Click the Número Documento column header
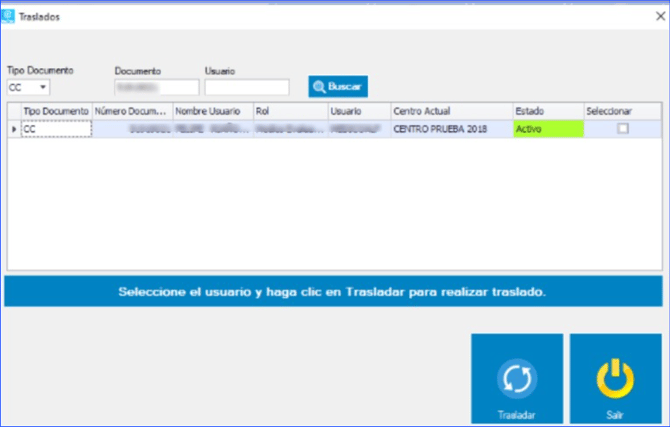 pyautogui.click(x=133, y=111)
